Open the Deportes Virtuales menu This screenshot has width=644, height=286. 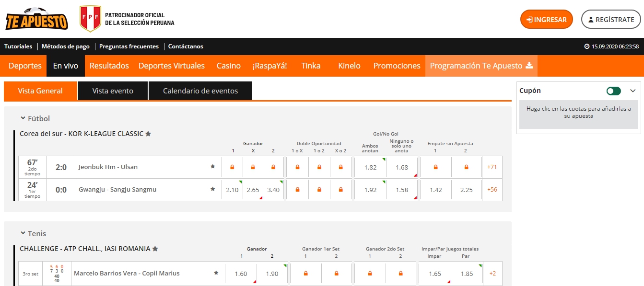(x=171, y=66)
